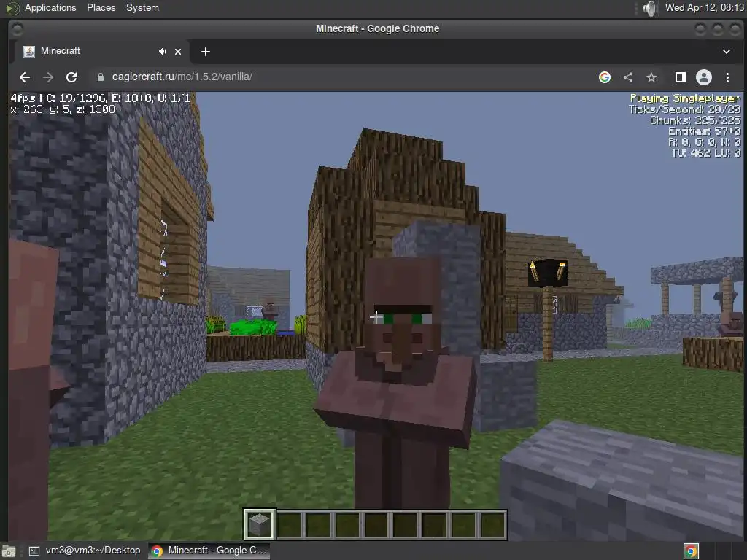Go back with the browser back arrow
747x560 pixels.
click(25, 77)
